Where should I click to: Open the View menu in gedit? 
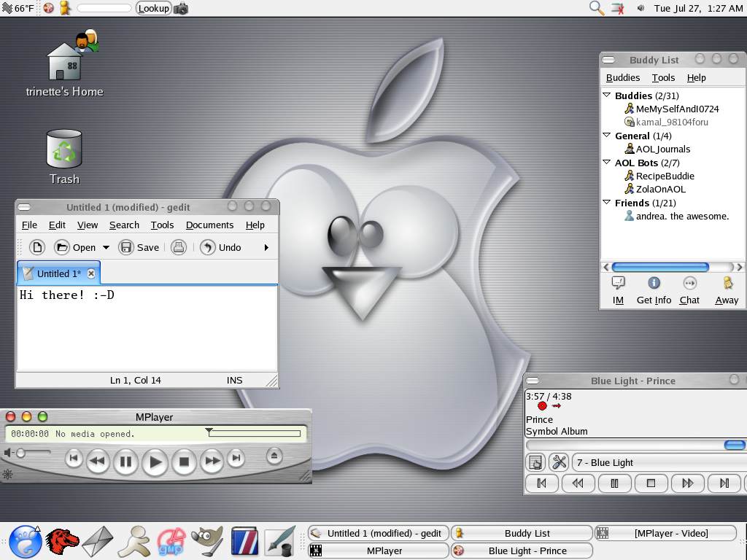(88, 225)
